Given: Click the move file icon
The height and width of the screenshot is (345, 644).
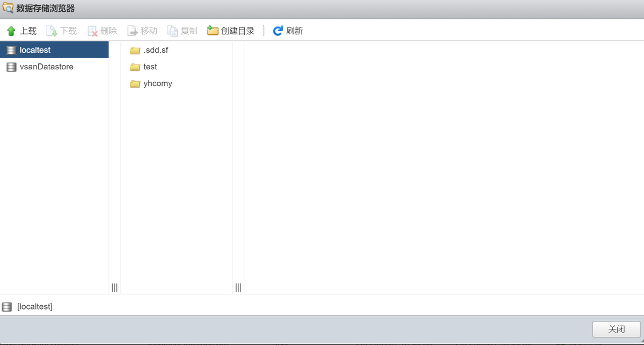Looking at the screenshot, I should pyautogui.click(x=133, y=31).
